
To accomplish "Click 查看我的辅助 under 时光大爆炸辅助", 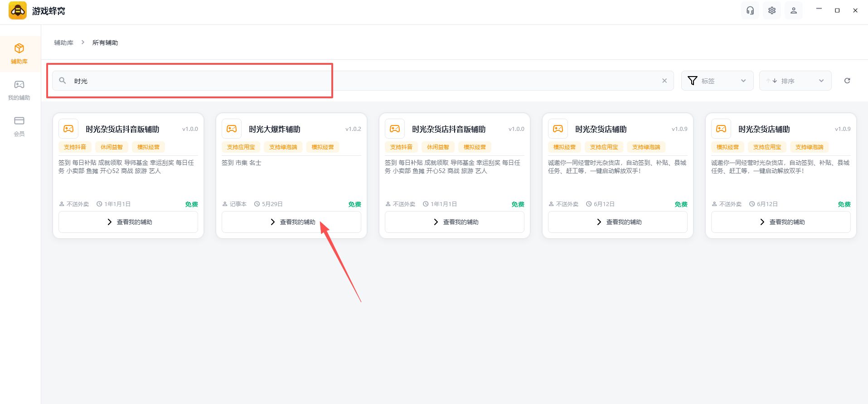I will 291,222.
